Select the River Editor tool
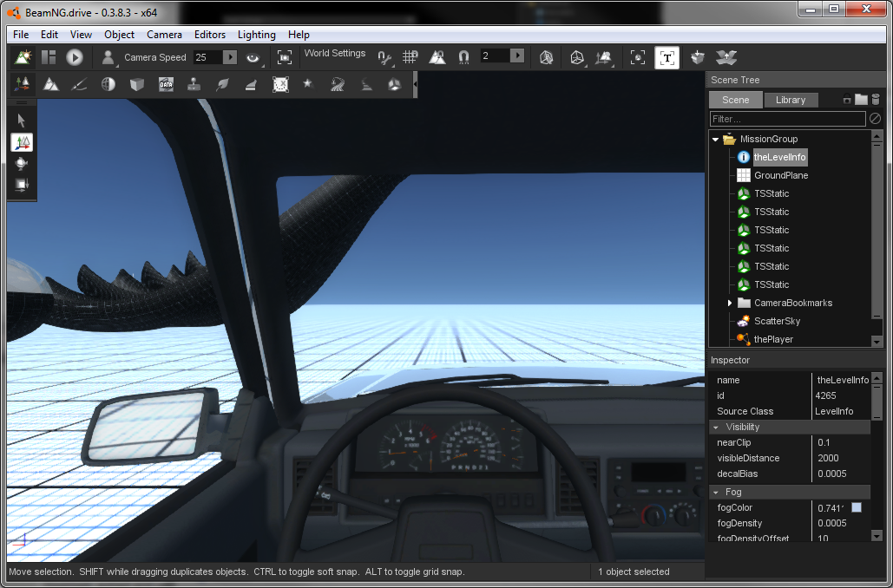The width and height of the screenshot is (893, 588). point(337,85)
